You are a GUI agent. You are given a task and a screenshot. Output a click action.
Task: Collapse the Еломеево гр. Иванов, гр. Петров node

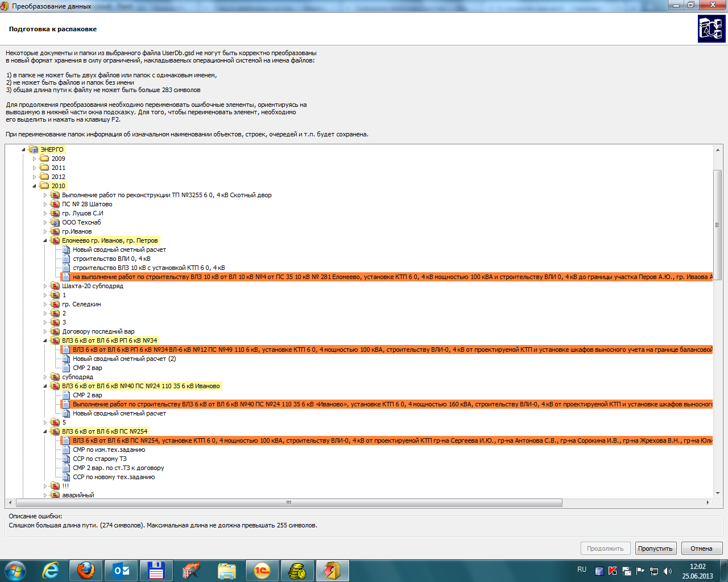45,240
